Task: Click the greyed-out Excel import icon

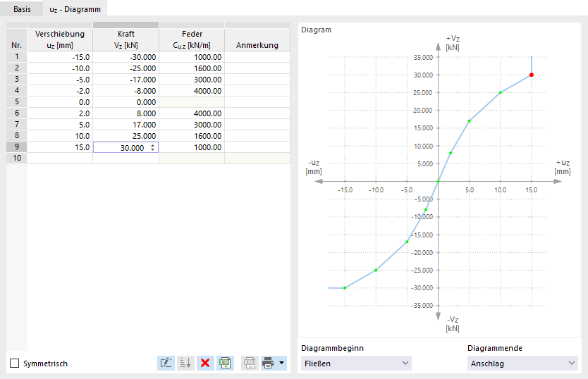Action: 250,363
